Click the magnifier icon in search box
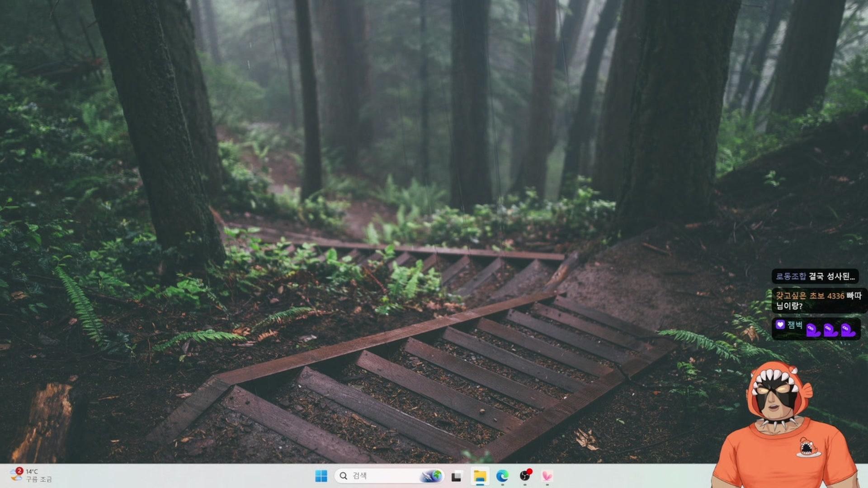Image resolution: width=868 pixels, height=488 pixels. 344,476
